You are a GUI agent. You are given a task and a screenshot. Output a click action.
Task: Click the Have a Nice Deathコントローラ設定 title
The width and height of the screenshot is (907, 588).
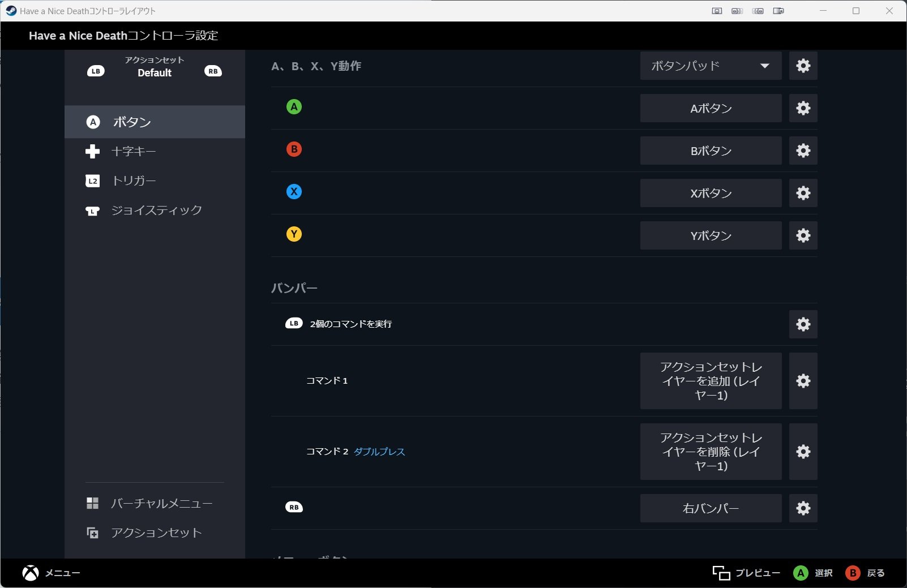point(123,36)
